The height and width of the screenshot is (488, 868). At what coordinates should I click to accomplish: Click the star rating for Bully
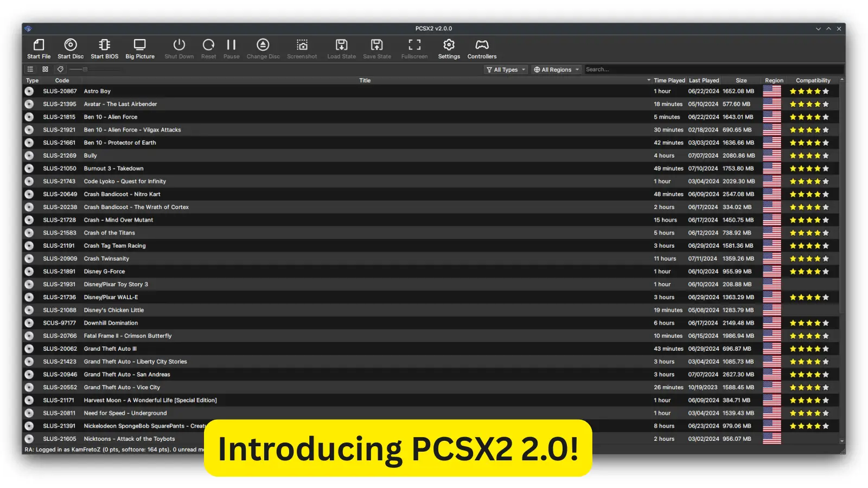pyautogui.click(x=809, y=156)
